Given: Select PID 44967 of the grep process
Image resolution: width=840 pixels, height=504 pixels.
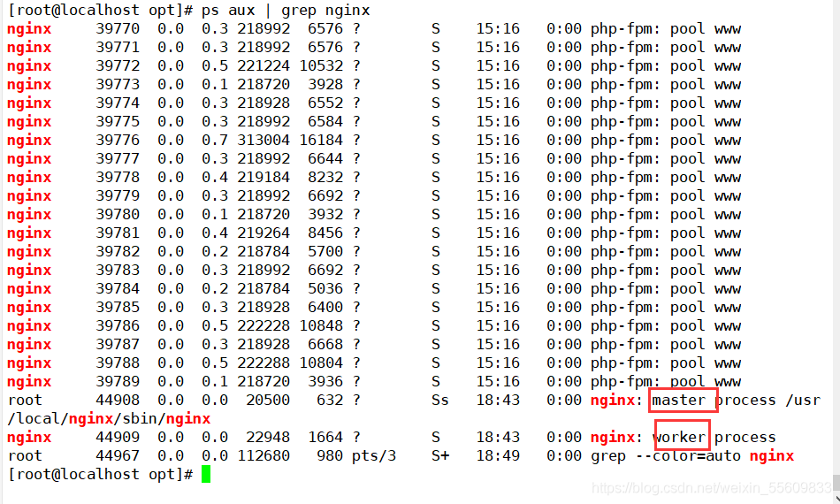Looking at the screenshot, I should click(x=118, y=455).
